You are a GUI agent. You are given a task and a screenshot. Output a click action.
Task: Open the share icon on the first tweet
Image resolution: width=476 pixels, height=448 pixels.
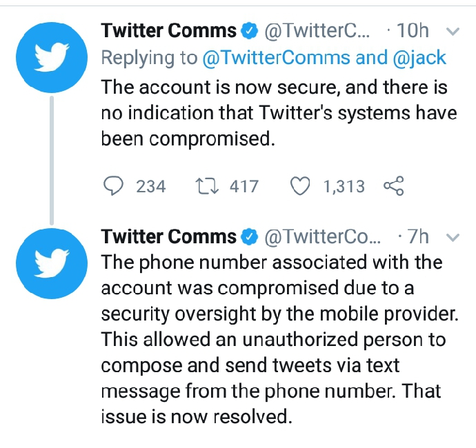tap(394, 185)
